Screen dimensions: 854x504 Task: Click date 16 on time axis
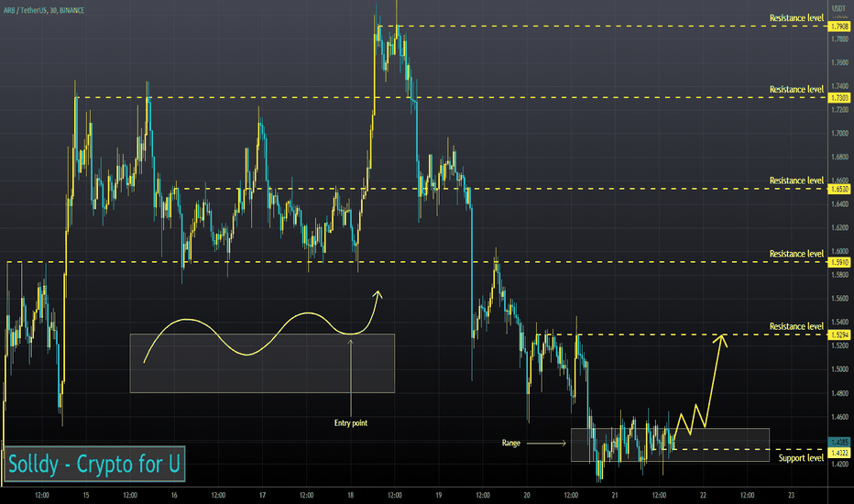tap(174, 495)
